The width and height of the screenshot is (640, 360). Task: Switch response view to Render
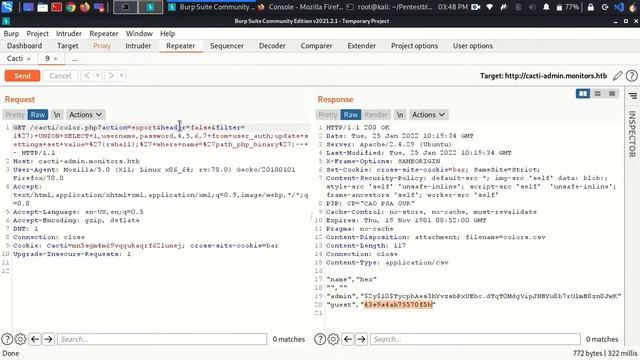376,115
